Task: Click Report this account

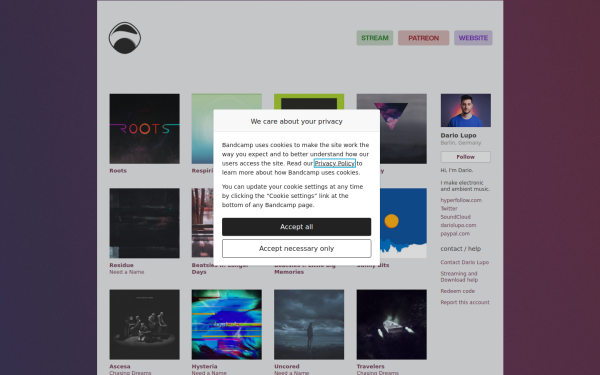Action: click(x=465, y=302)
